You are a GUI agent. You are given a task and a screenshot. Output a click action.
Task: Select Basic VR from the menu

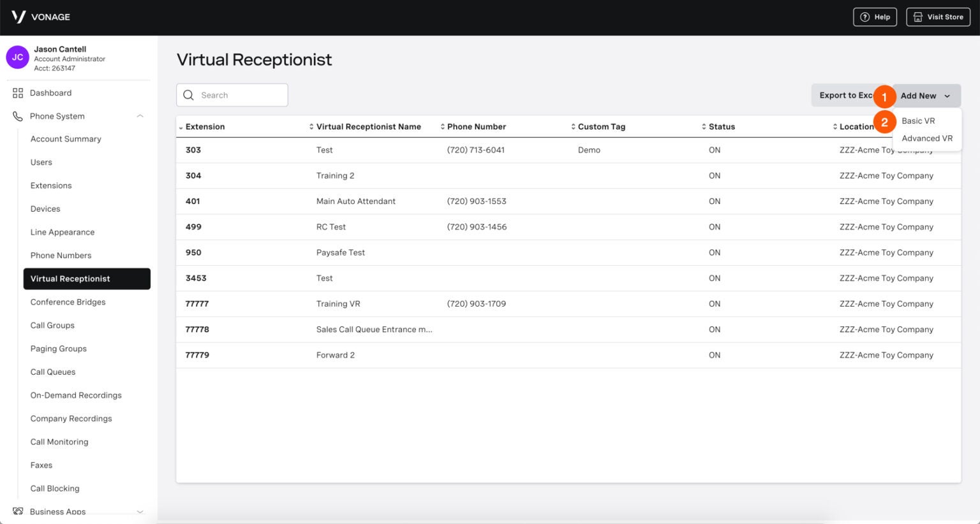point(919,120)
